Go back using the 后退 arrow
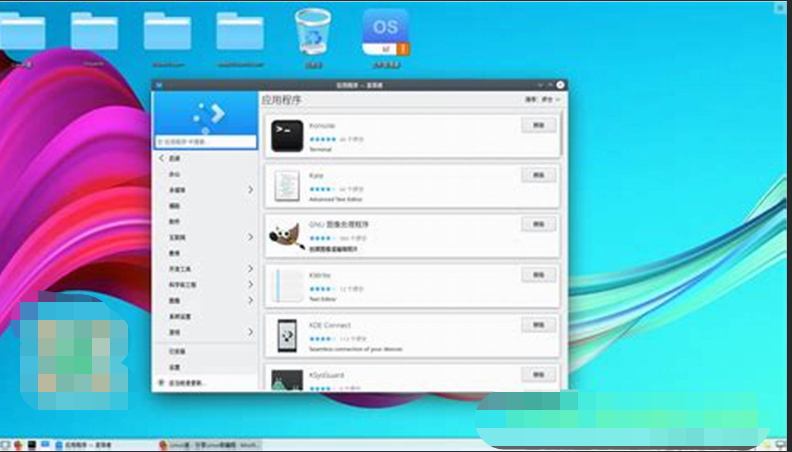 [x=163, y=158]
